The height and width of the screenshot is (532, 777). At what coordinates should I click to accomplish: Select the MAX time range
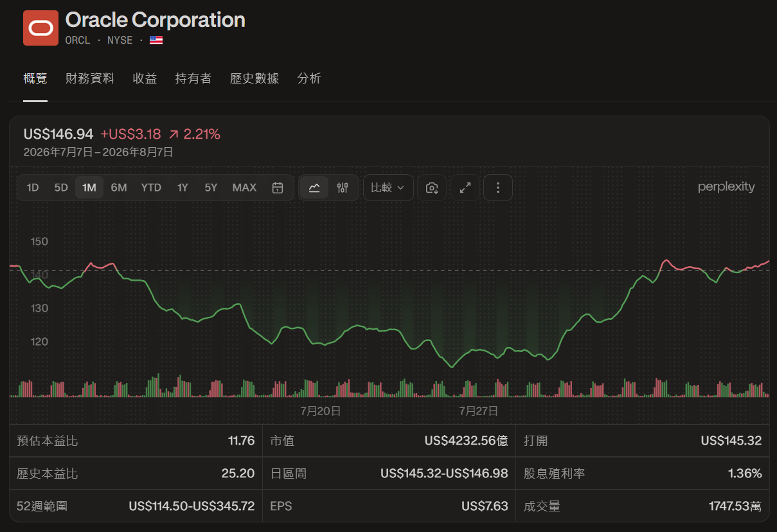(244, 188)
